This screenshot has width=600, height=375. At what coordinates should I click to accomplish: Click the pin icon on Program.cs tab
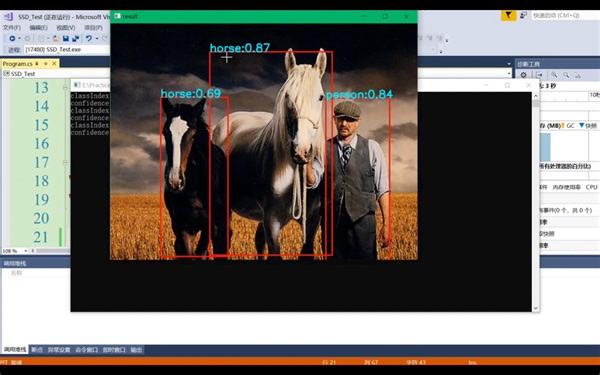37,64
